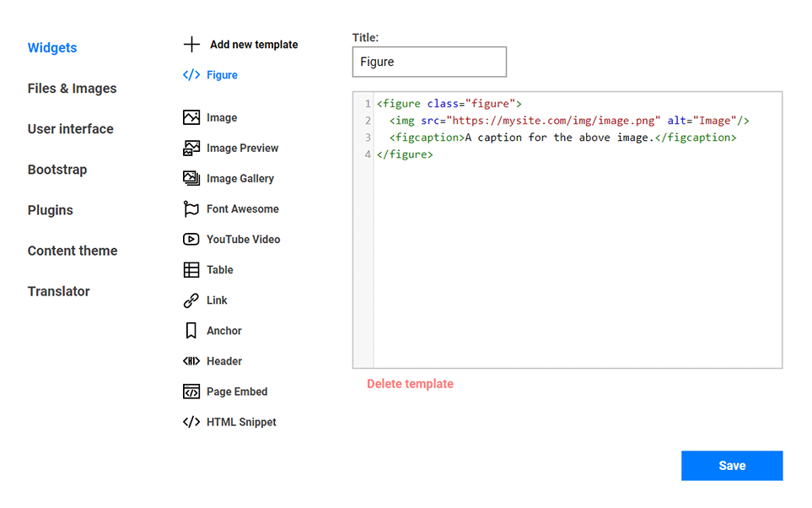This screenshot has height=508, width=812.
Task: Select the Figure template entry
Action: 222,75
